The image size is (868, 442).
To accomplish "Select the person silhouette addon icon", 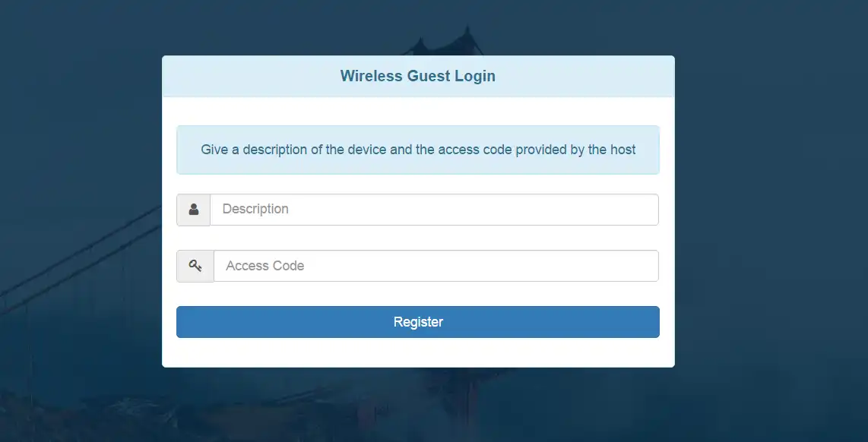I will tap(194, 210).
